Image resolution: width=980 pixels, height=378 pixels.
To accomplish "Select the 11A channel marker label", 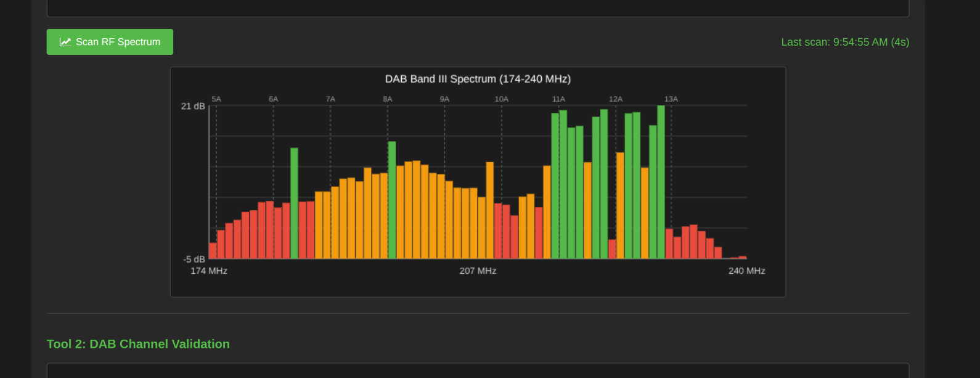I will (558, 99).
